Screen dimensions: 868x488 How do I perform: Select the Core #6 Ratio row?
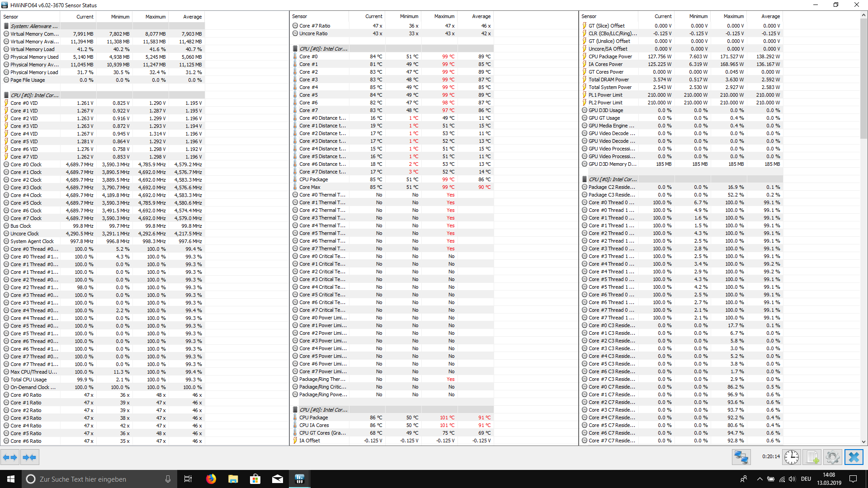(103, 441)
